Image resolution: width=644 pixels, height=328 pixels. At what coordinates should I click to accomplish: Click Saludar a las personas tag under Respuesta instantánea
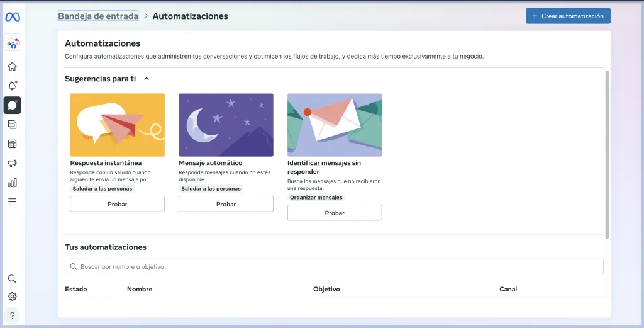(x=103, y=189)
